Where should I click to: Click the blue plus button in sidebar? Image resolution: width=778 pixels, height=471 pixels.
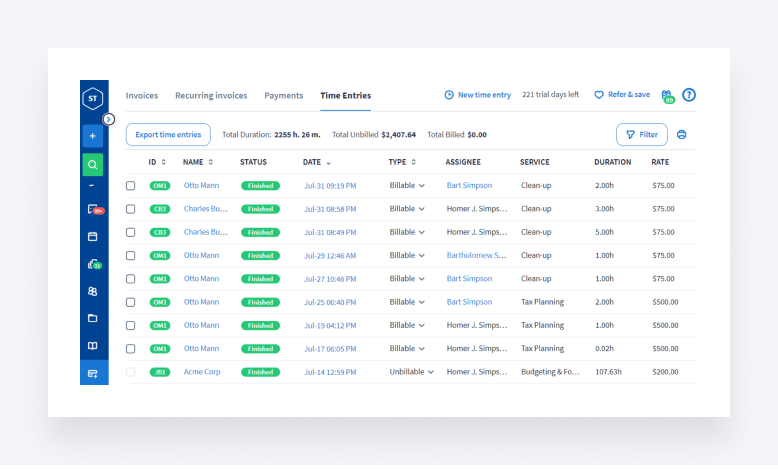(x=93, y=135)
